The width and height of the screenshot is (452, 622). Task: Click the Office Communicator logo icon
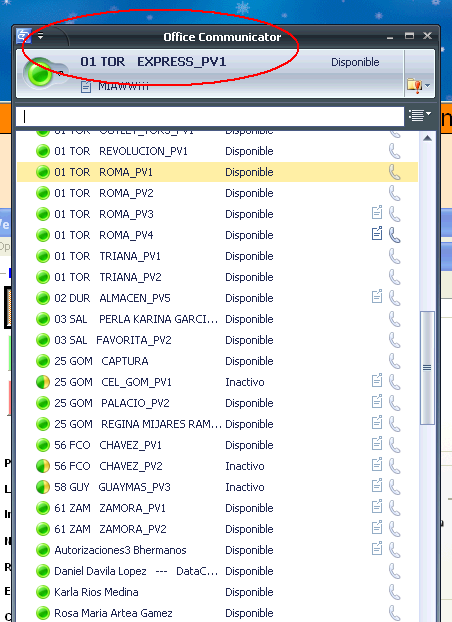coord(24,36)
